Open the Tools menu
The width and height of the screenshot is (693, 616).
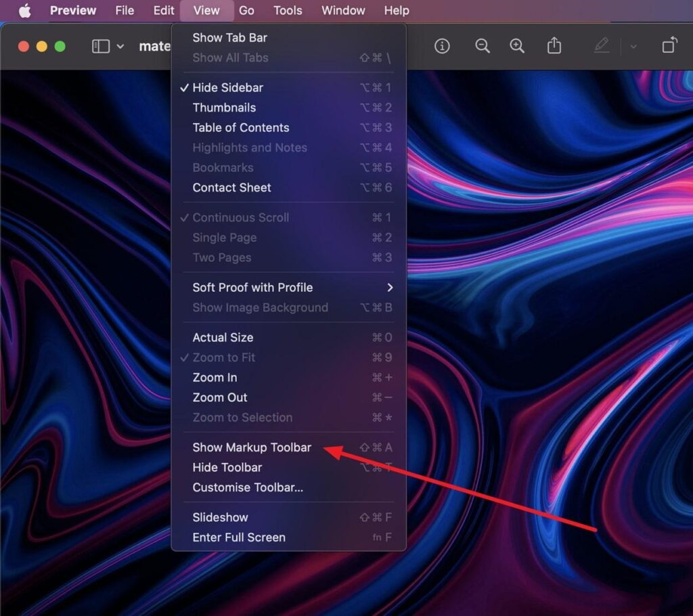[288, 11]
